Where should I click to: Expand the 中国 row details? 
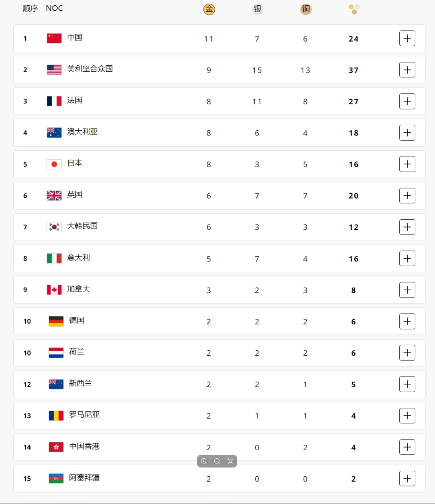pos(407,38)
